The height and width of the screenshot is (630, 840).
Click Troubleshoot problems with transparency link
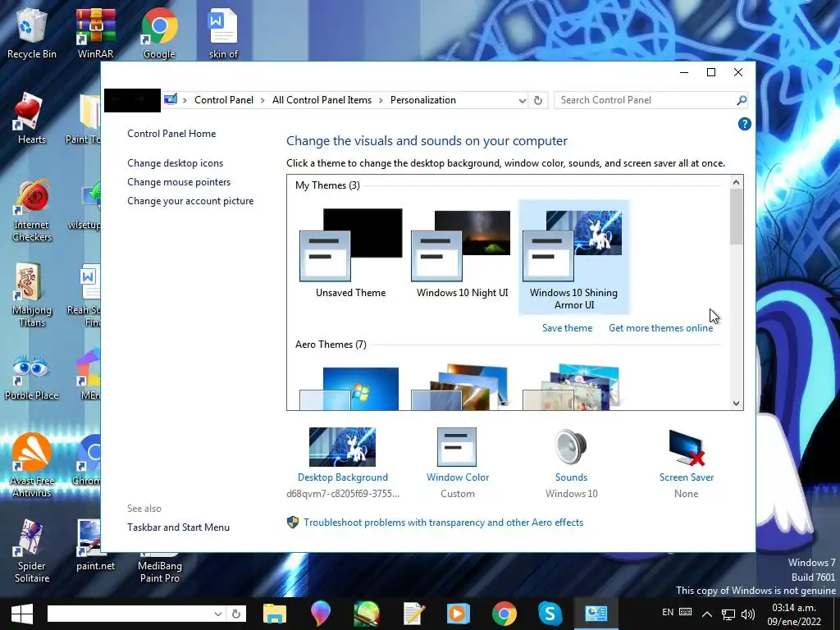[x=444, y=523]
